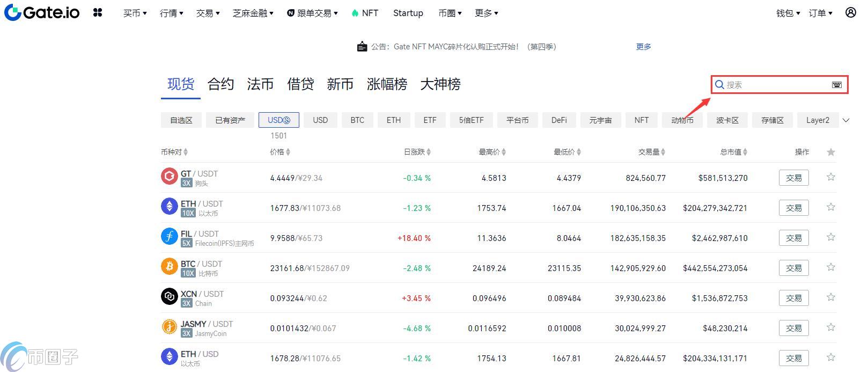Click 交易 button for ETH/USDT
This screenshot has height=372, width=868.
793,208
